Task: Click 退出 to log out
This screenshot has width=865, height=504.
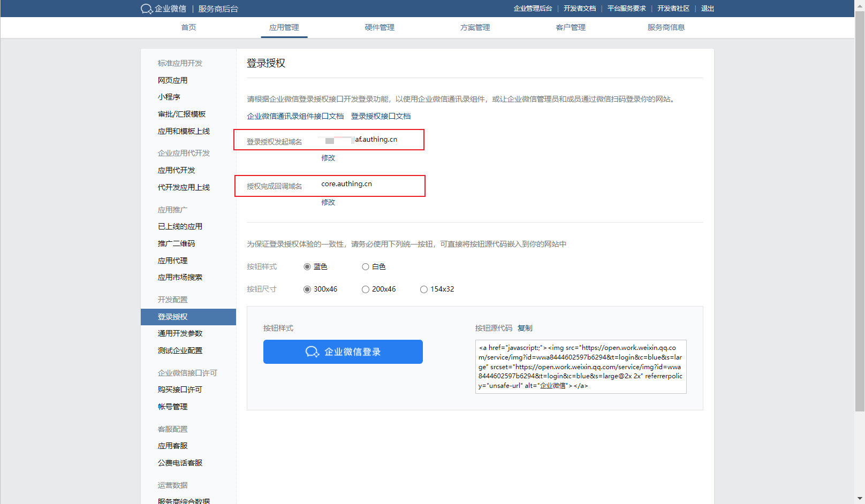Action: (707, 9)
